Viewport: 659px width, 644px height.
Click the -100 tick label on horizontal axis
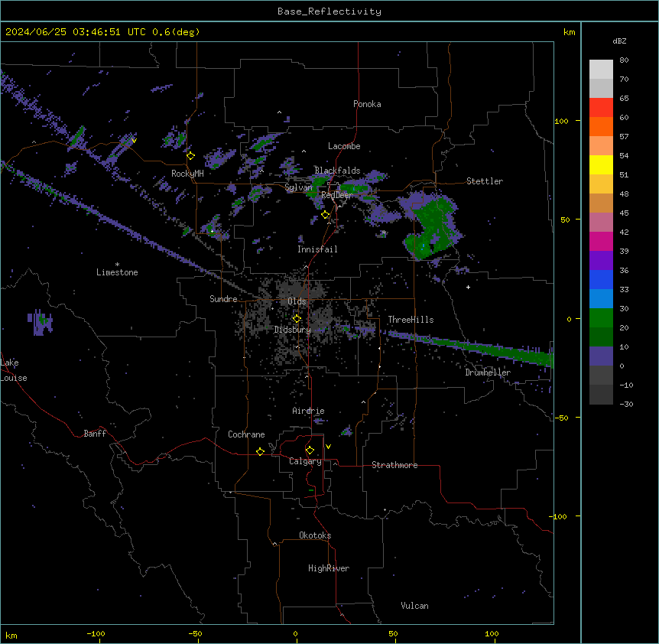96,633
